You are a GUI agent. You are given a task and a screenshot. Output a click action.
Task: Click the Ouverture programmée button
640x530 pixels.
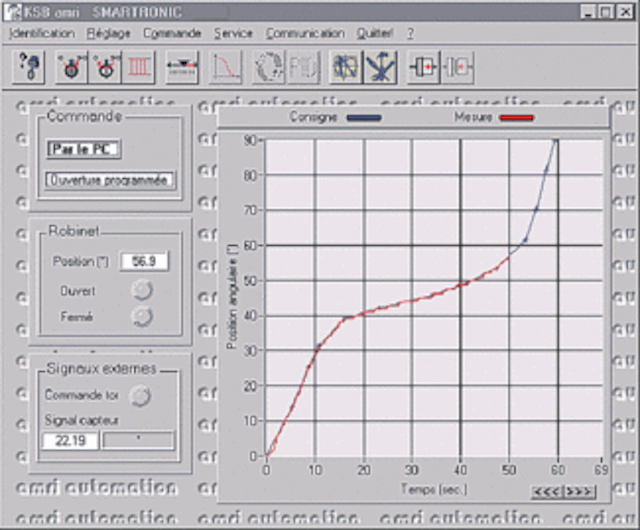(x=110, y=180)
